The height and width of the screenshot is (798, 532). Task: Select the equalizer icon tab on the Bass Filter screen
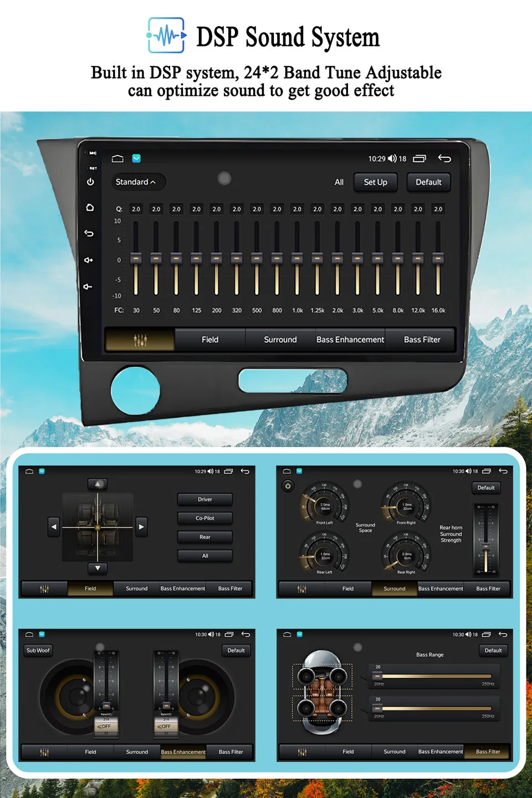302,752
